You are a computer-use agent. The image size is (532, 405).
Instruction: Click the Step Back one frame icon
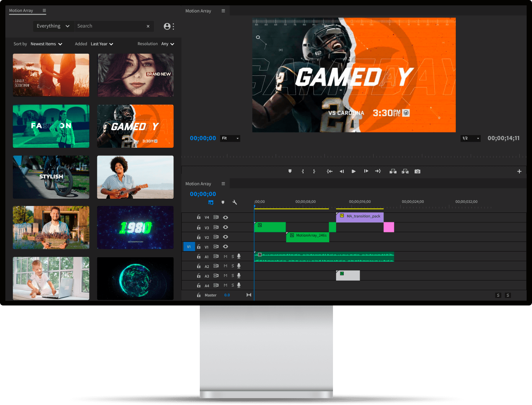point(342,171)
